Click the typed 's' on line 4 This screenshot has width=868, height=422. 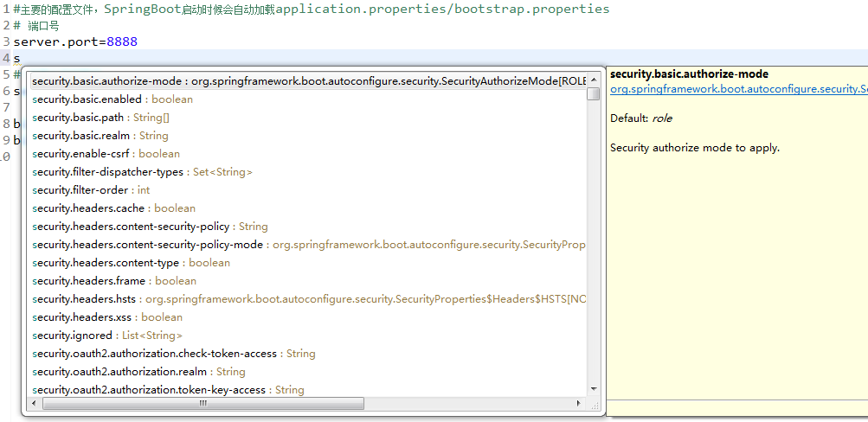[17, 58]
